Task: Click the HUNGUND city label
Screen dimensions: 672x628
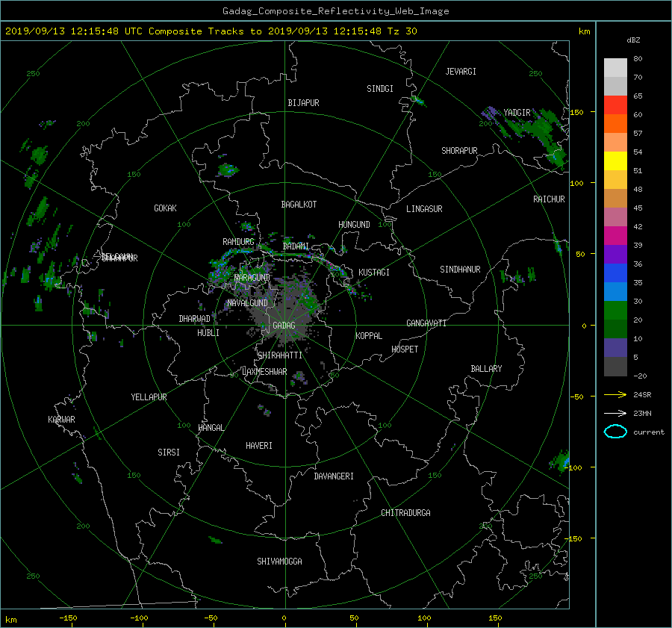Action: tap(354, 225)
